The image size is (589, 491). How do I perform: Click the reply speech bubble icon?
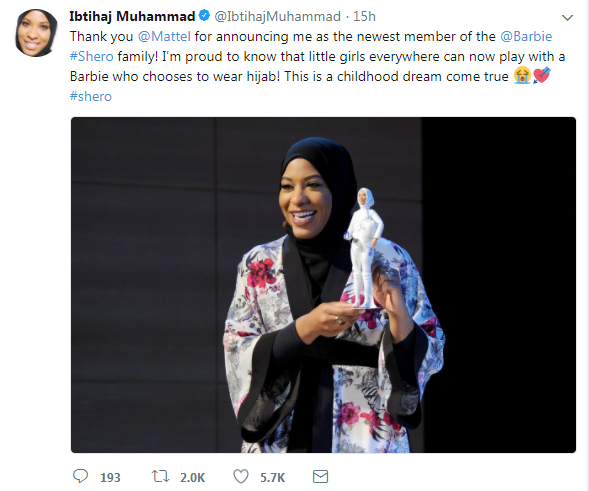pyautogui.click(x=80, y=476)
